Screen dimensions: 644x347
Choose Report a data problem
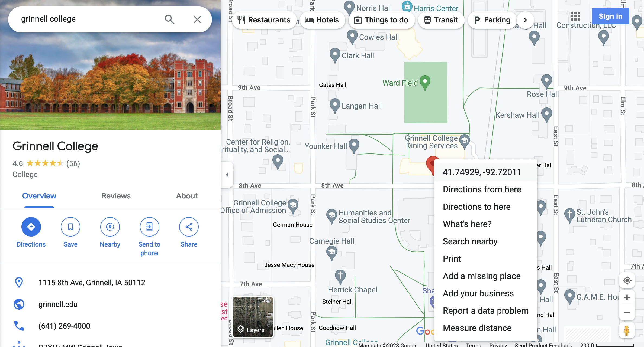pos(485,311)
